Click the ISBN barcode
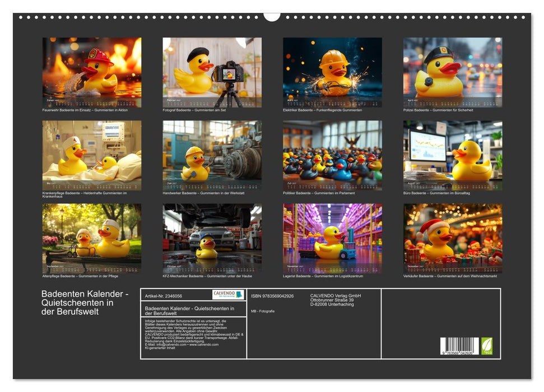544x392 pixels. (x=459, y=346)
